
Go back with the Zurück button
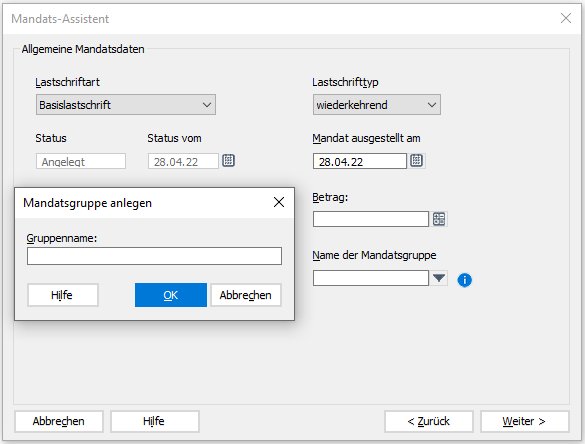pos(429,421)
